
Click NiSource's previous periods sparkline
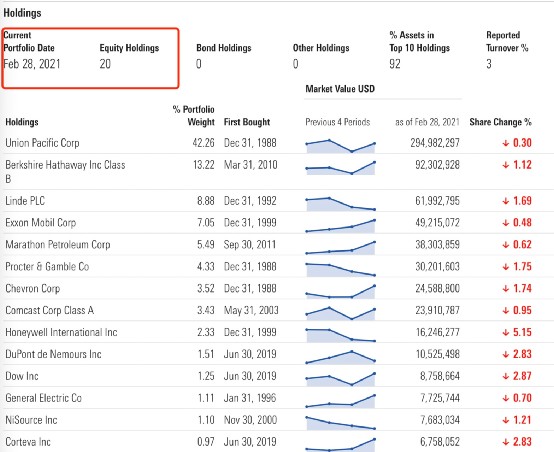(x=341, y=423)
